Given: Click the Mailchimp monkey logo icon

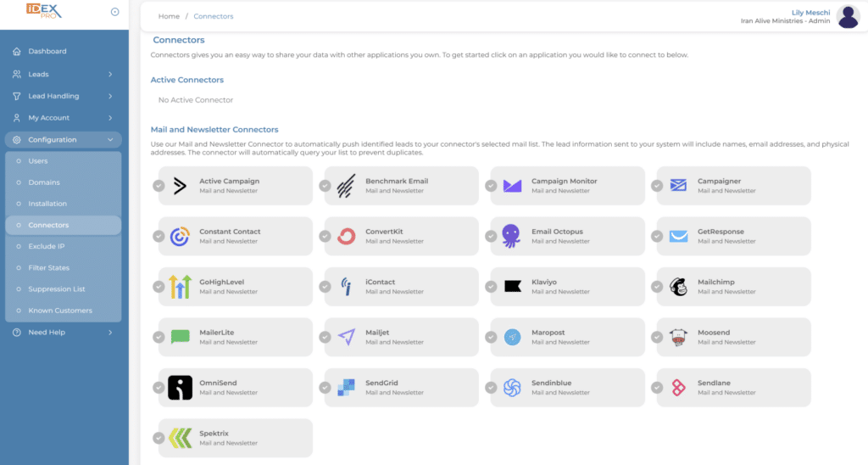Looking at the screenshot, I should point(678,287).
